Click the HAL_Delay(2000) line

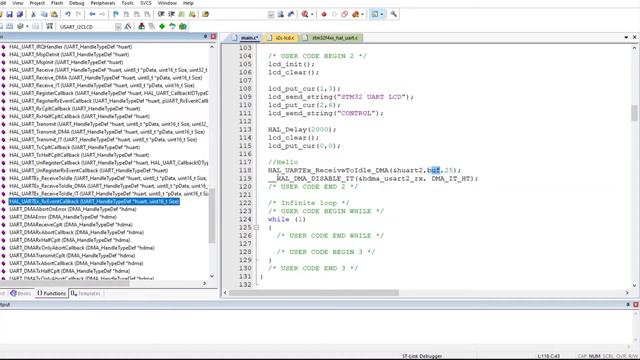[302, 129]
